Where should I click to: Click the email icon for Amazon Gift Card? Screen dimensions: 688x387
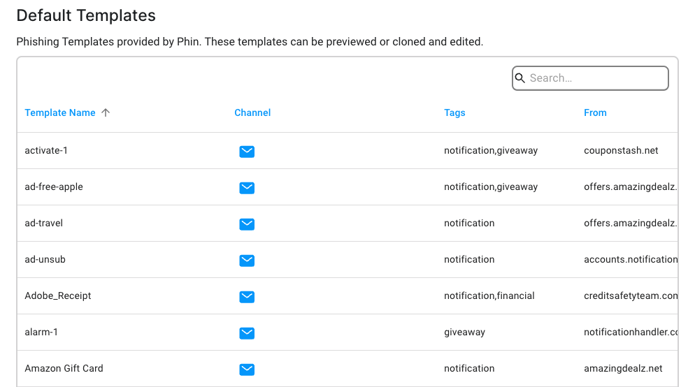247,369
